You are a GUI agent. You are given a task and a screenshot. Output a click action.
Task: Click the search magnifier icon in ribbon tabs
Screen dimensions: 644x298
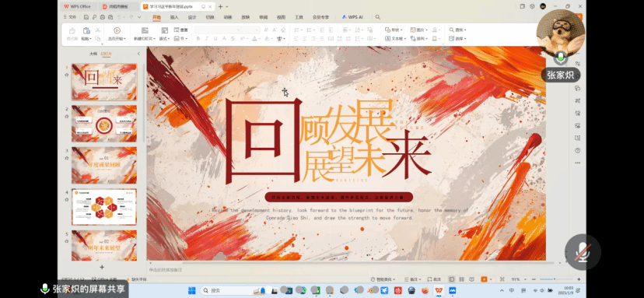pos(377,17)
